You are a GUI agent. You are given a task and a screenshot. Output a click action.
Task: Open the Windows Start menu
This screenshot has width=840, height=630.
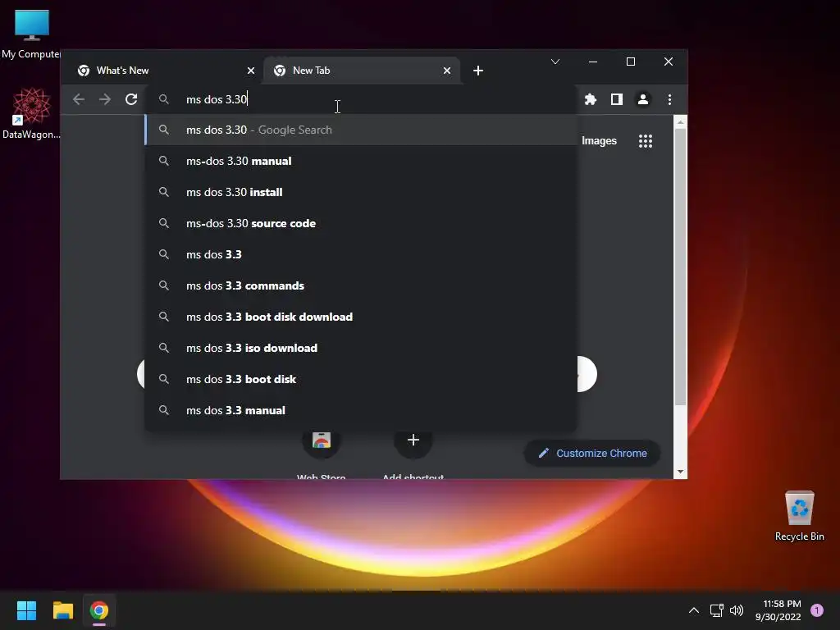26,610
